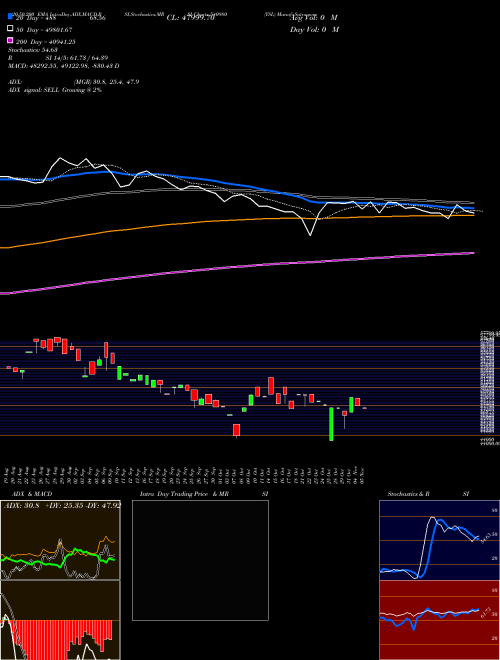
Task: Click the Avg Vol label
Action: [x=313, y=18]
